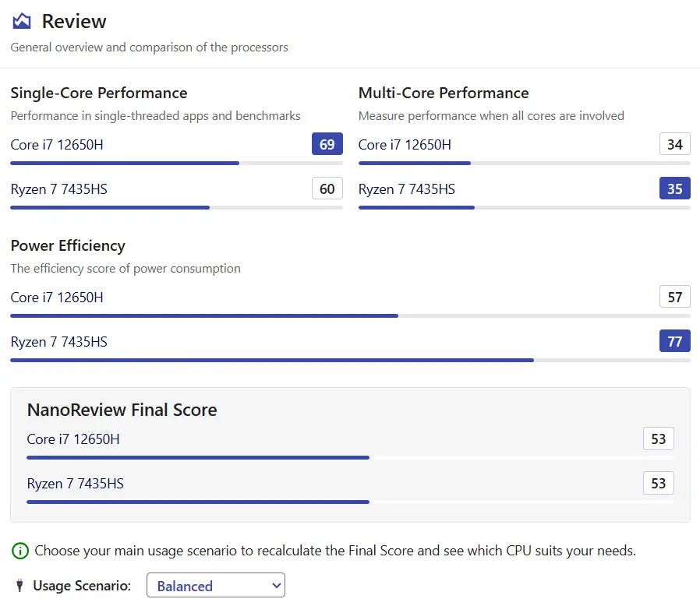Viewport: 700px width, 613px height.
Task: Click multi-core score 34 badge
Action: coord(674,144)
